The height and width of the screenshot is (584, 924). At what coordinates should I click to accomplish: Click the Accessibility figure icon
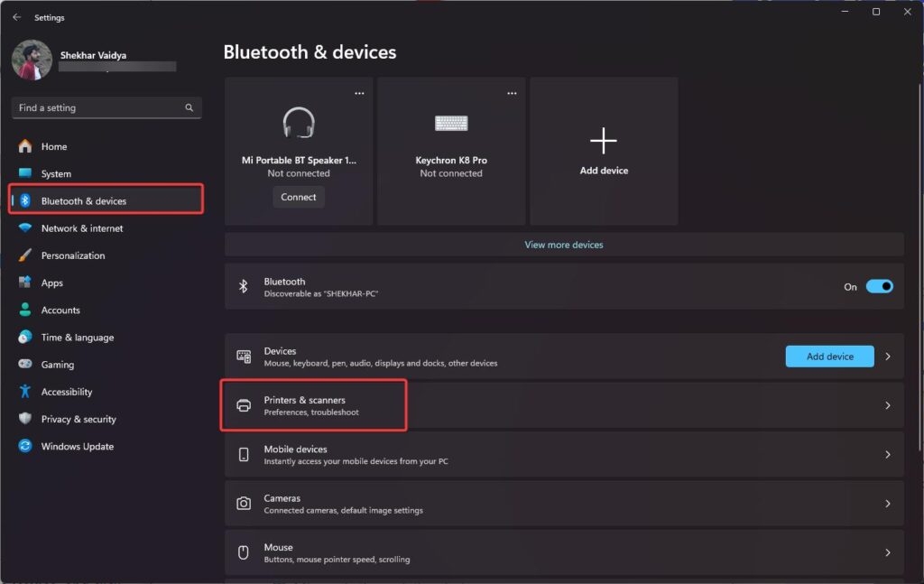coord(24,392)
